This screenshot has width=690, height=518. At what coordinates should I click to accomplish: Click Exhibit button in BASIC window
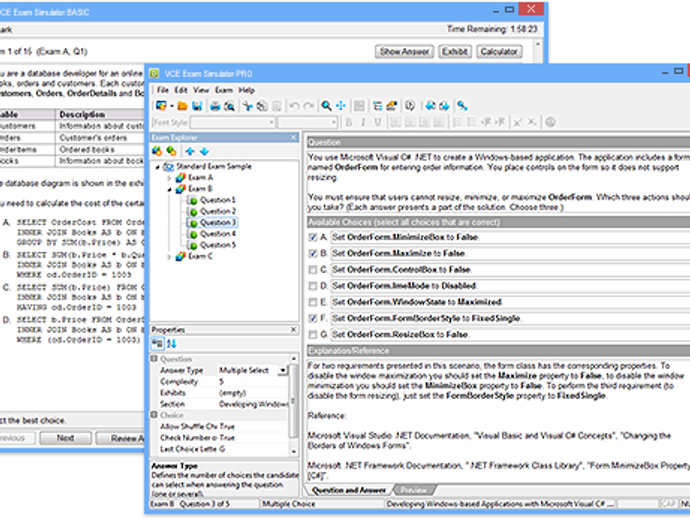[455, 51]
